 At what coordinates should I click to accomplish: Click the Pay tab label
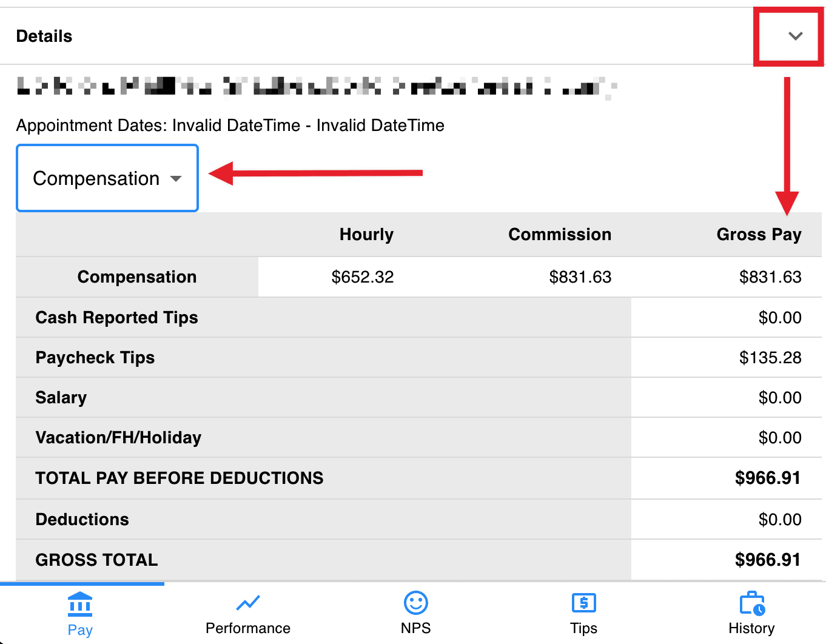pyautogui.click(x=80, y=630)
